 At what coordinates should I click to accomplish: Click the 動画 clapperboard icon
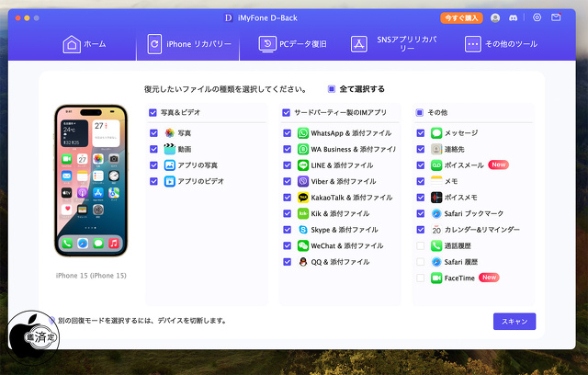click(x=169, y=149)
